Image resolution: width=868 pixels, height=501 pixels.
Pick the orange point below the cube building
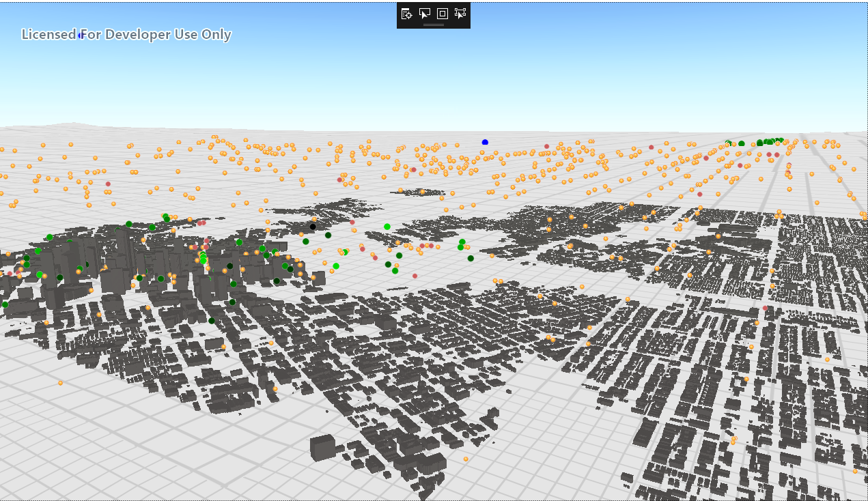pos(466,459)
